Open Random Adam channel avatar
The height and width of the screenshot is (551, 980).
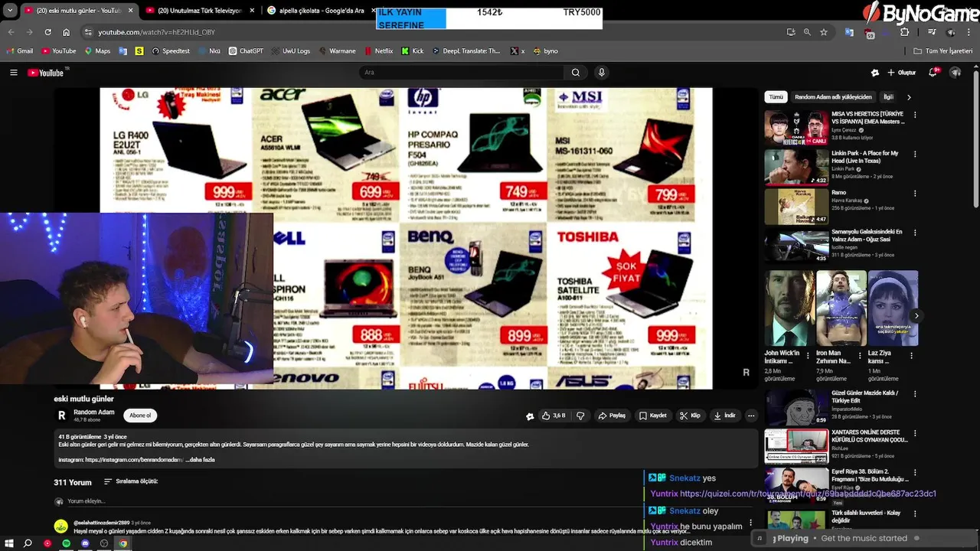[62, 416]
